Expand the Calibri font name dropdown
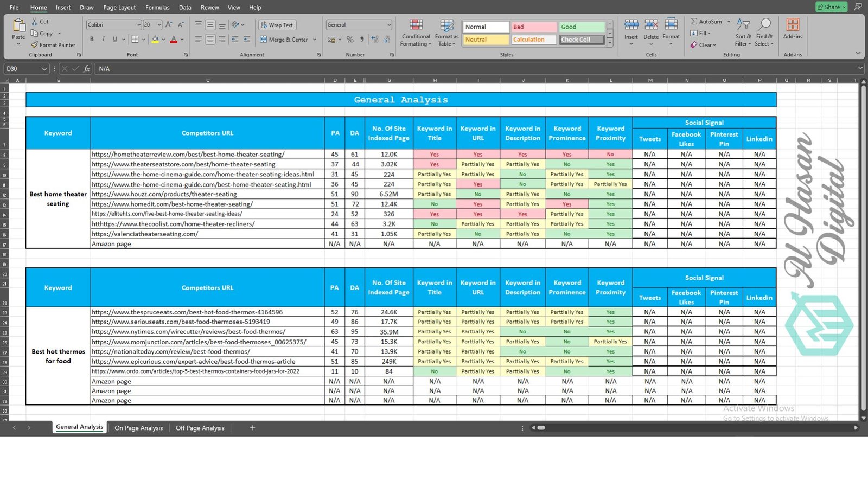Image resolution: width=868 pixels, height=488 pixels. [138, 25]
